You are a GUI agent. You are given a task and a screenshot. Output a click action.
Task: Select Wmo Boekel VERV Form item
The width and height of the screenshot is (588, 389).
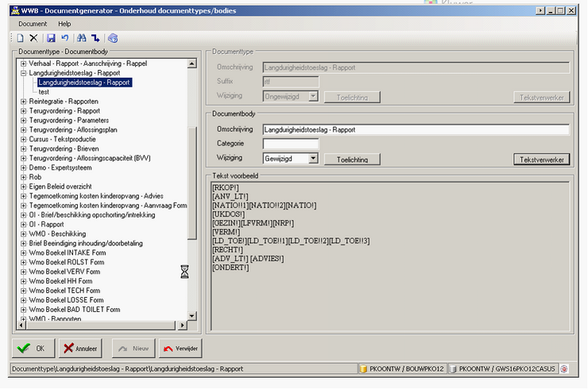coord(64,272)
